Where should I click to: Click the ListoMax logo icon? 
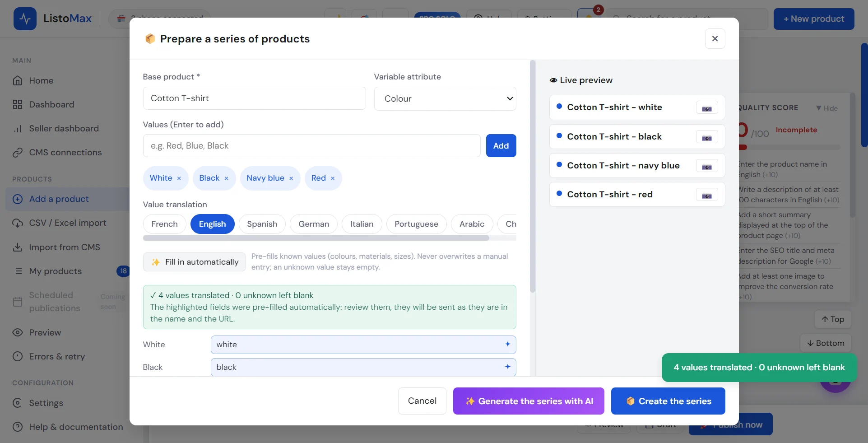pos(25,19)
